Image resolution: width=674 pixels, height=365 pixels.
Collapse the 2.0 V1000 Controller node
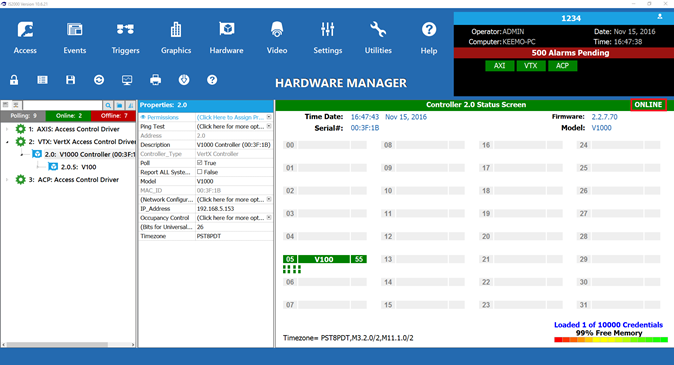click(x=22, y=154)
